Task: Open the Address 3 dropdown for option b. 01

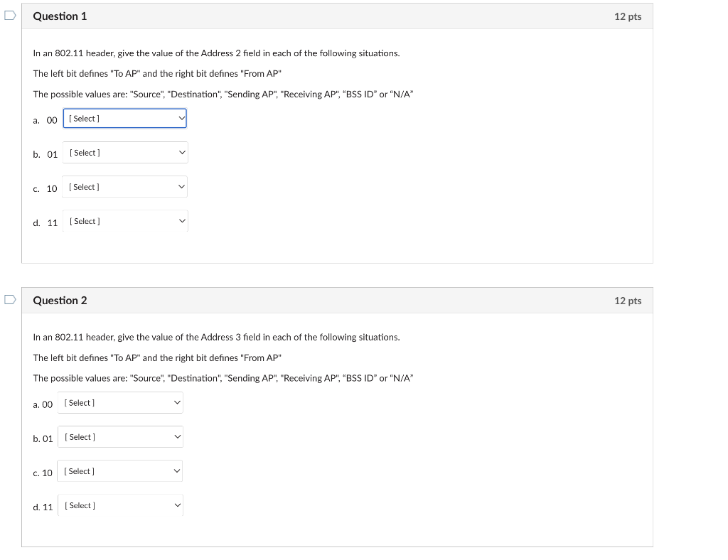Action: coord(120,436)
